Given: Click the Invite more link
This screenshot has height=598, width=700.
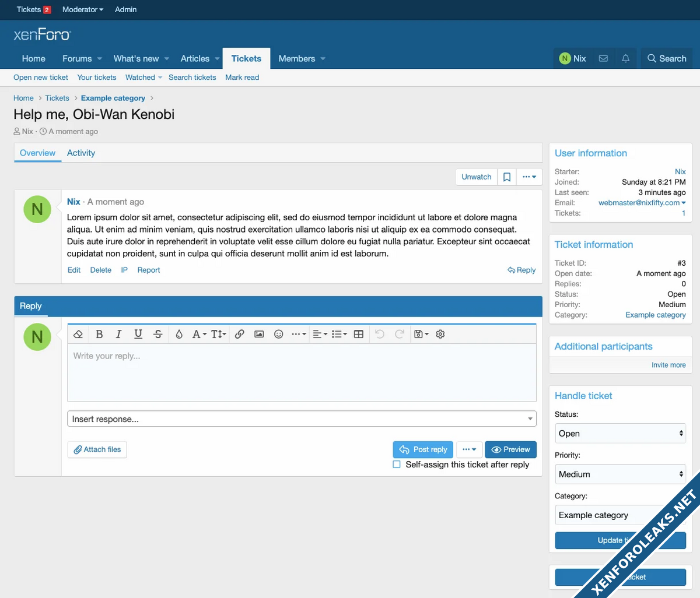Looking at the screenshot, I should 668,365.
